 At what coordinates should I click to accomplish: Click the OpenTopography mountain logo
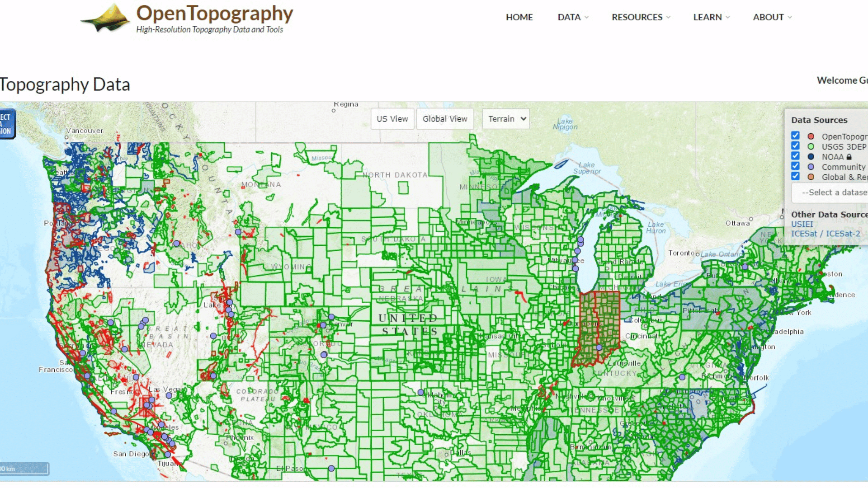(106, 18)
